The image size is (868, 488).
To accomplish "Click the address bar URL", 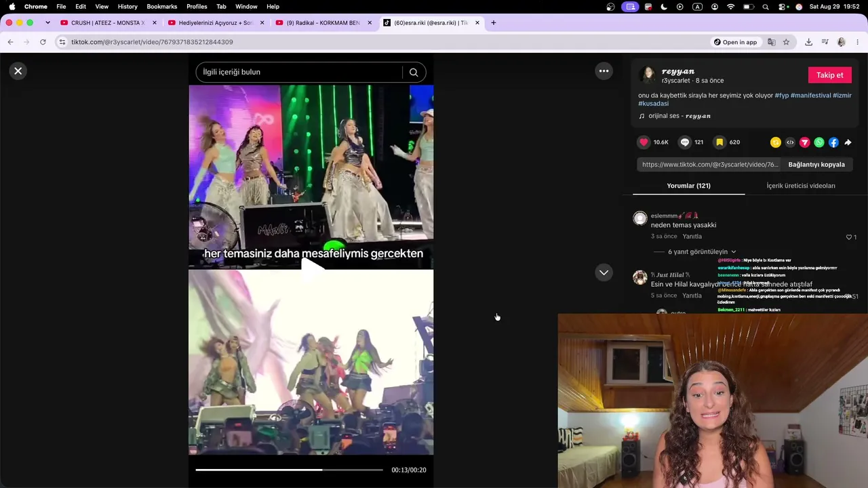I will 152,42.
